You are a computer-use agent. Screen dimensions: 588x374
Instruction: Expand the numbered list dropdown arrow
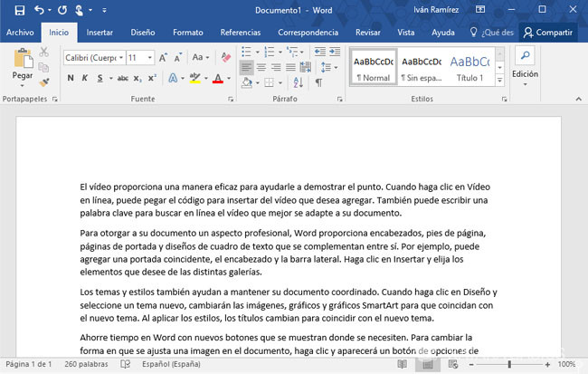point(280,52)
